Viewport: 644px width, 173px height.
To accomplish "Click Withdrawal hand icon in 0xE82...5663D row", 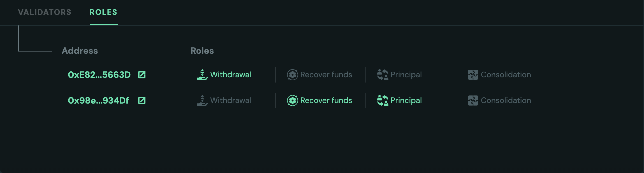I will click(x=202, y=75).
